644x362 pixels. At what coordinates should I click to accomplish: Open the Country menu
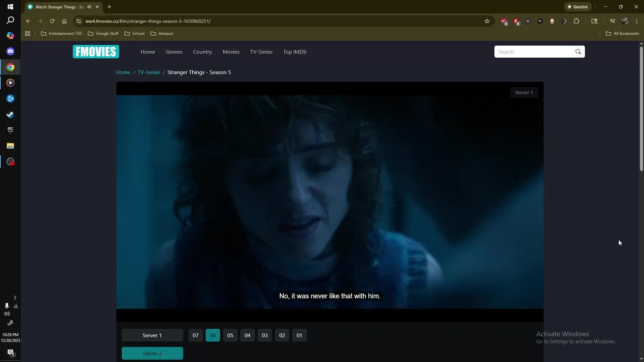click(x=202, y=52)
